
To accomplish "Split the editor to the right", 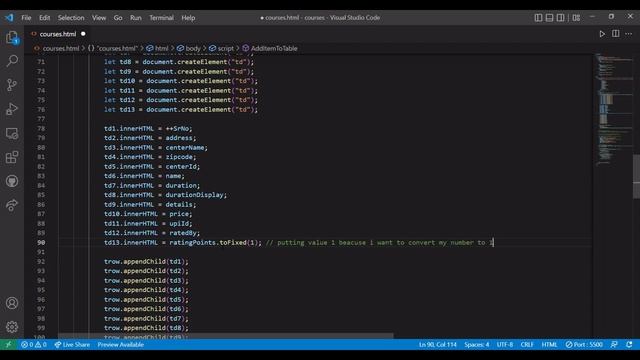I will pyautogui.click(x=616, y=34).
